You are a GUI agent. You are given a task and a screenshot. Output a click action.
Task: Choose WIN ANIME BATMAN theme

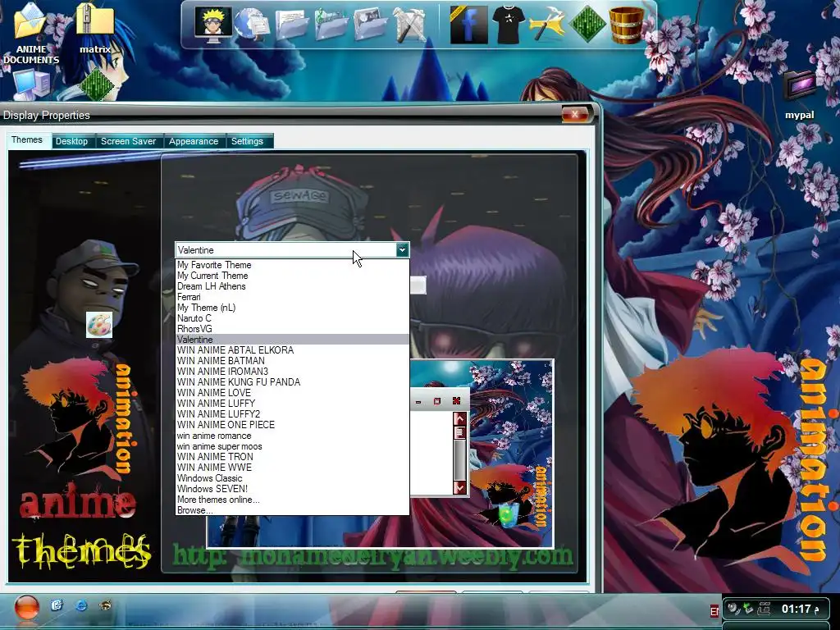click(x=293, y=361)
